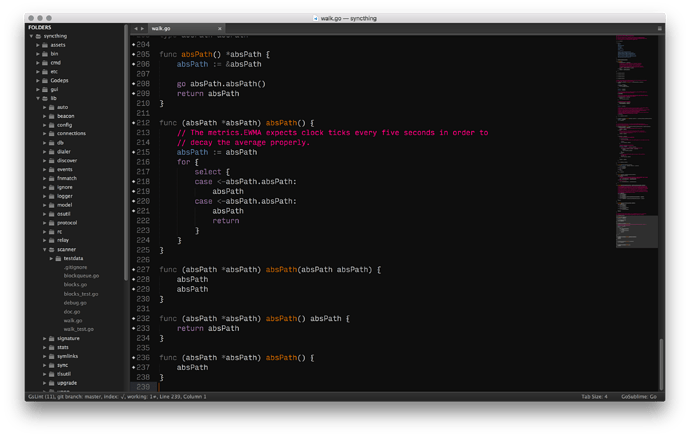
Task: Expand the events folder arrow
Action: coord(44,169)
